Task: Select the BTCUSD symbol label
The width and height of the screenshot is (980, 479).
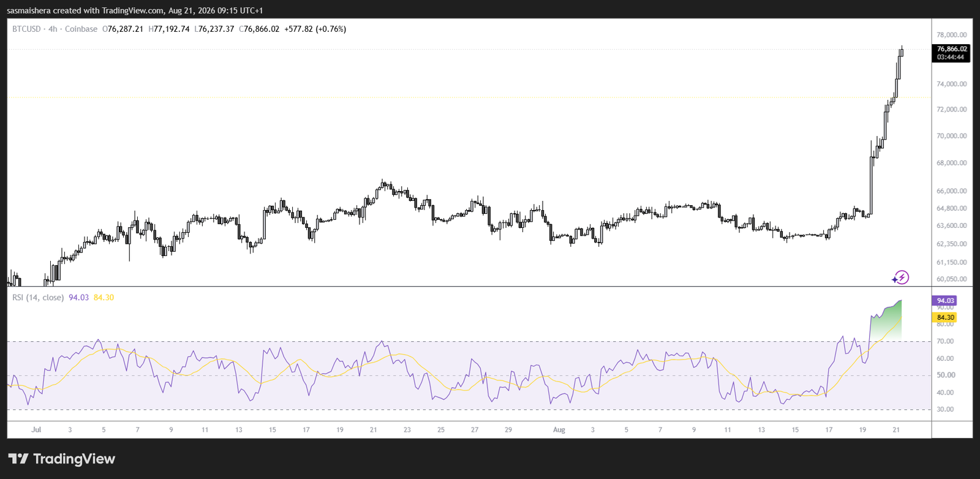Action: point(26,29)
